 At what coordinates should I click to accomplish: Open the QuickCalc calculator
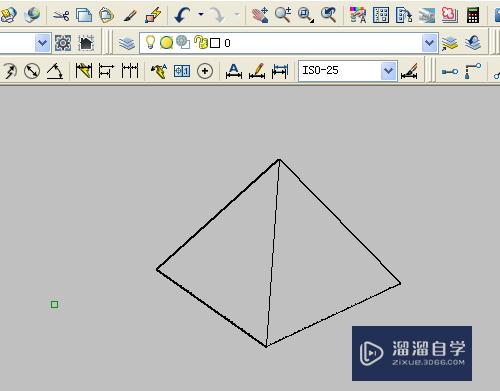pyautogui.click(x=473, y=15)
